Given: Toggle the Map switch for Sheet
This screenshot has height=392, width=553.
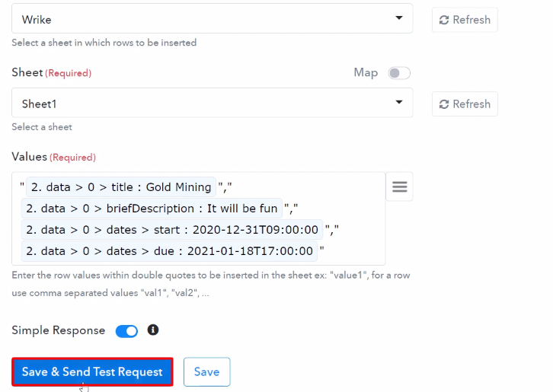Looking at the screenshot, I should [x=399, y=73].
